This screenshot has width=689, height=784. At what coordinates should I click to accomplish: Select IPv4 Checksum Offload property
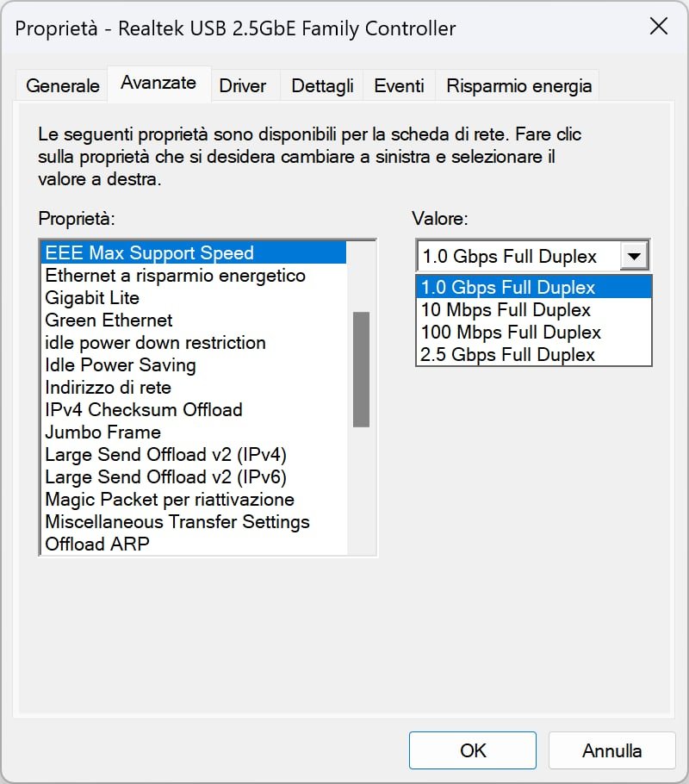point(194,410)
